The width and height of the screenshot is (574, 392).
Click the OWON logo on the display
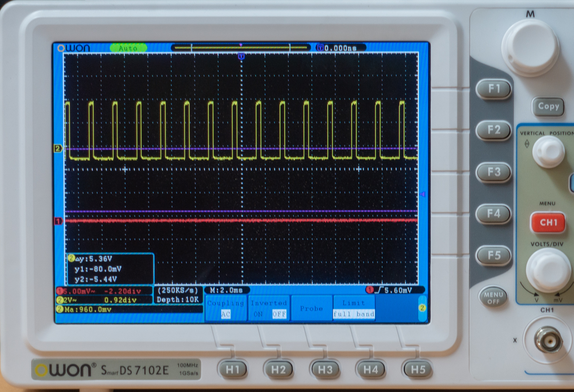tap(74, 48)
